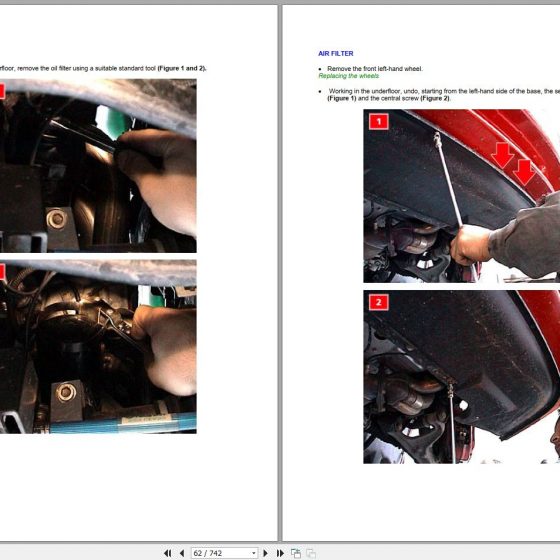Click the air filter Figure 1 photo with red arrows
The image size is (560, 560).
[x=461, y=196]
